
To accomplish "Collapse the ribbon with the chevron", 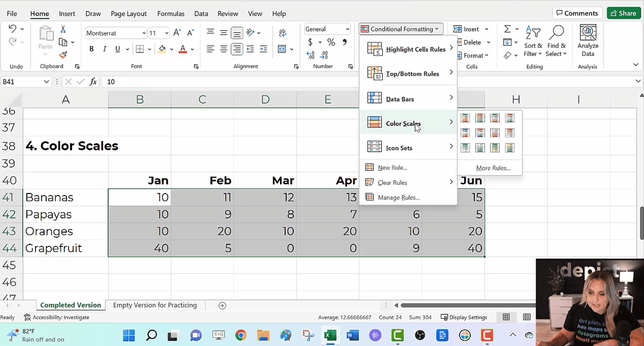I will [x=635, y=65].
